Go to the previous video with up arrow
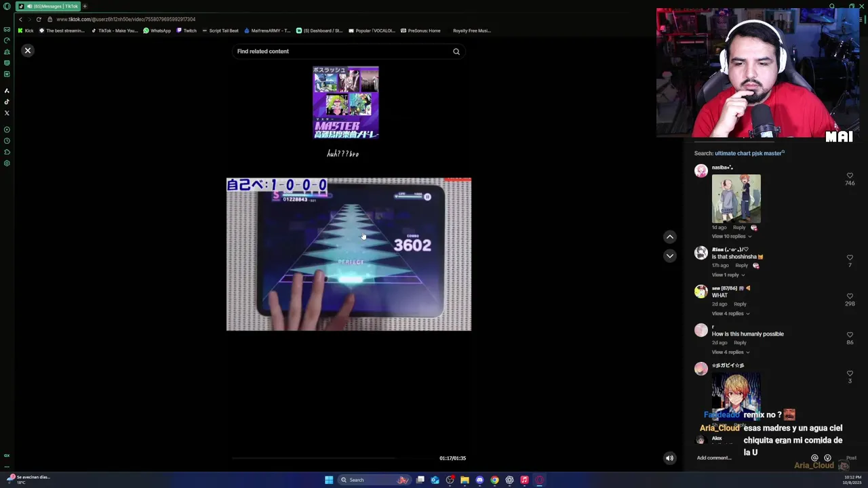The height and width of the screenshot is (488, 868). 670,237
